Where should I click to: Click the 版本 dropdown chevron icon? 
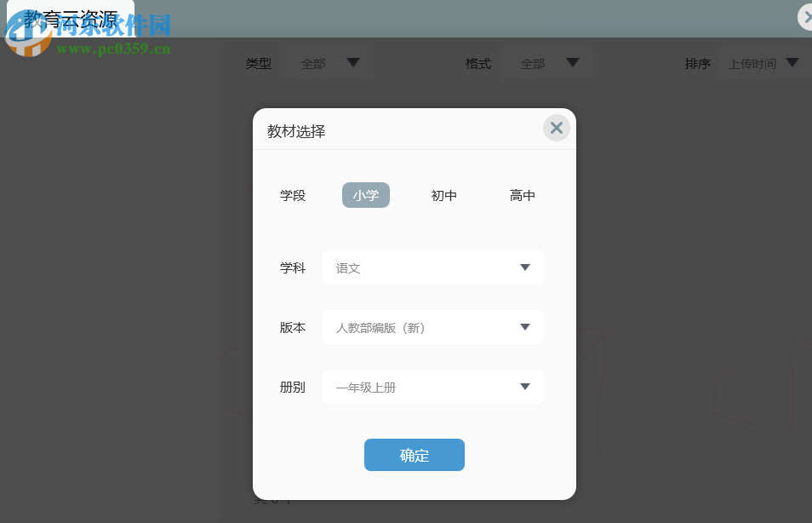coord(526,326)
